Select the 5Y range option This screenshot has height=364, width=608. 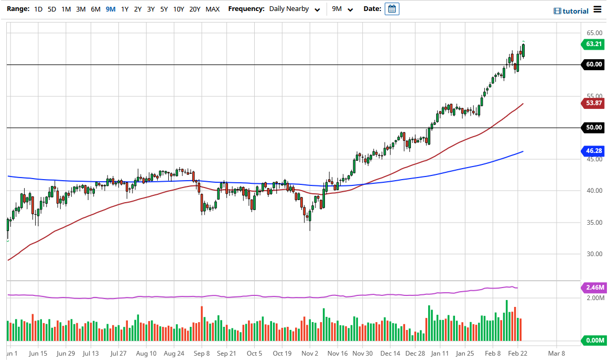coord(163,9)
